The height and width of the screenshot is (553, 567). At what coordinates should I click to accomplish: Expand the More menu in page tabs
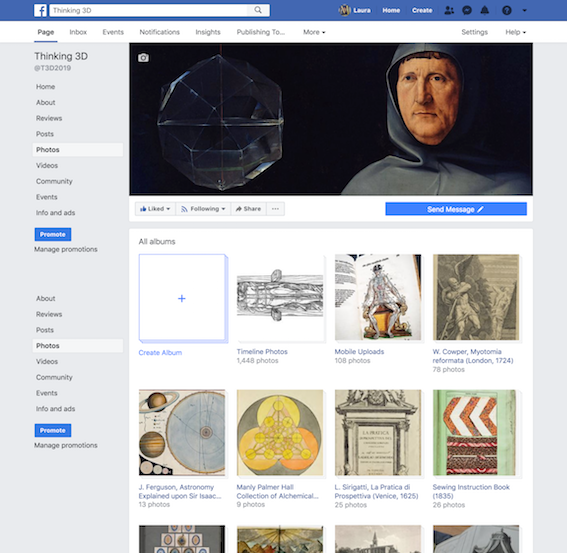[x=314, y=32]
